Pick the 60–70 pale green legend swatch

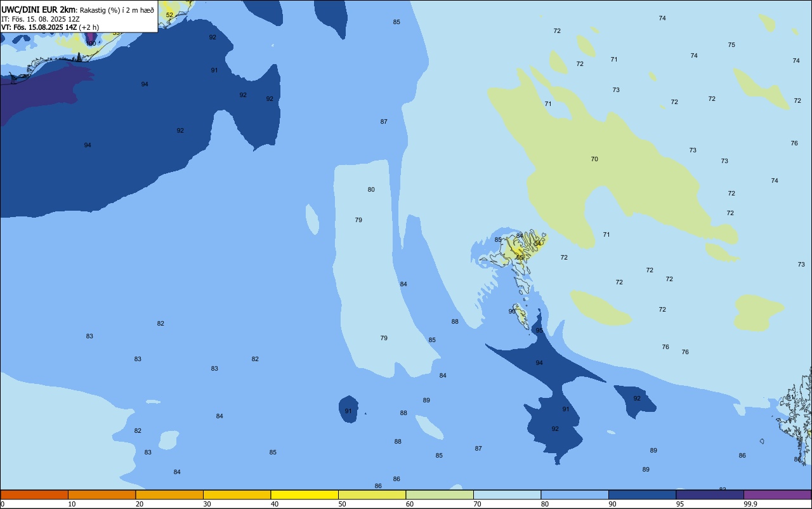pyautogui.click(x=440, y=494)
